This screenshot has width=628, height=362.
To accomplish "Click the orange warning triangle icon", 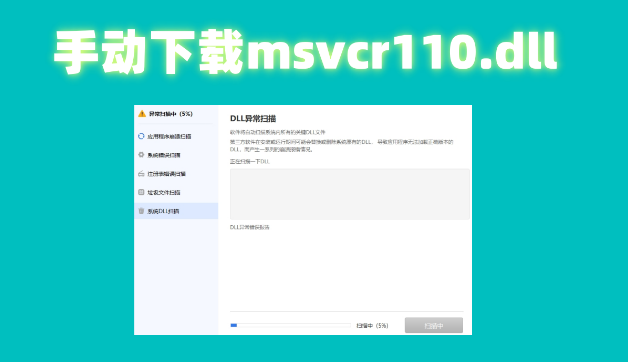I will 142,114.
